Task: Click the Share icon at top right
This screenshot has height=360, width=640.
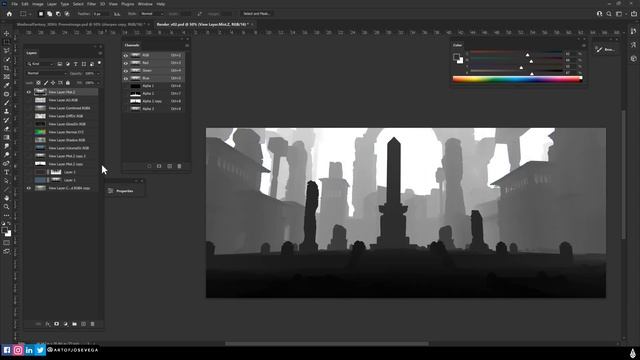Action: click(x=634, y=14)
